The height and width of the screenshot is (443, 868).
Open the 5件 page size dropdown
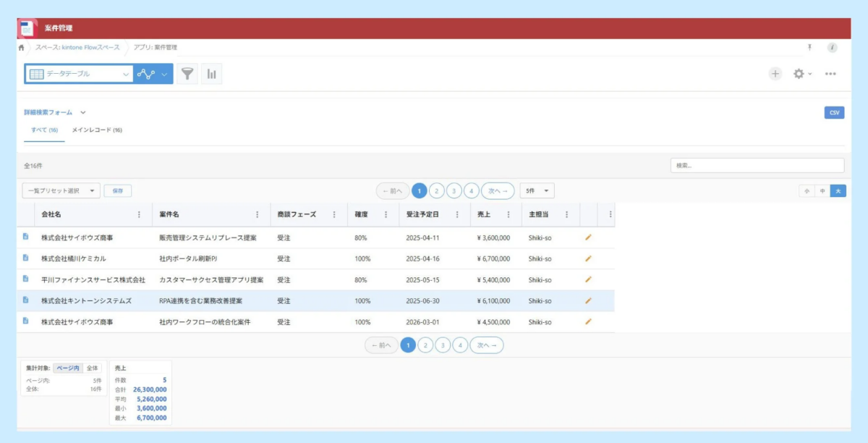(x=537, y=191)
